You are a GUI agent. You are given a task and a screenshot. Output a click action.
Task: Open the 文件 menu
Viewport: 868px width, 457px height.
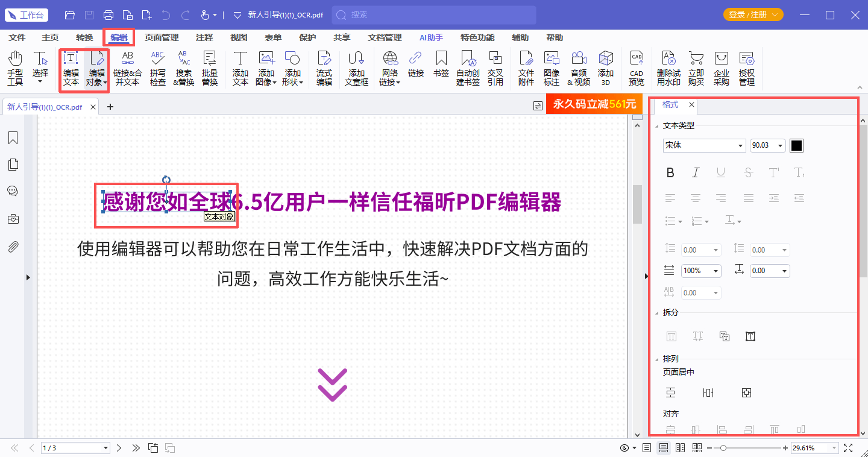17,37
